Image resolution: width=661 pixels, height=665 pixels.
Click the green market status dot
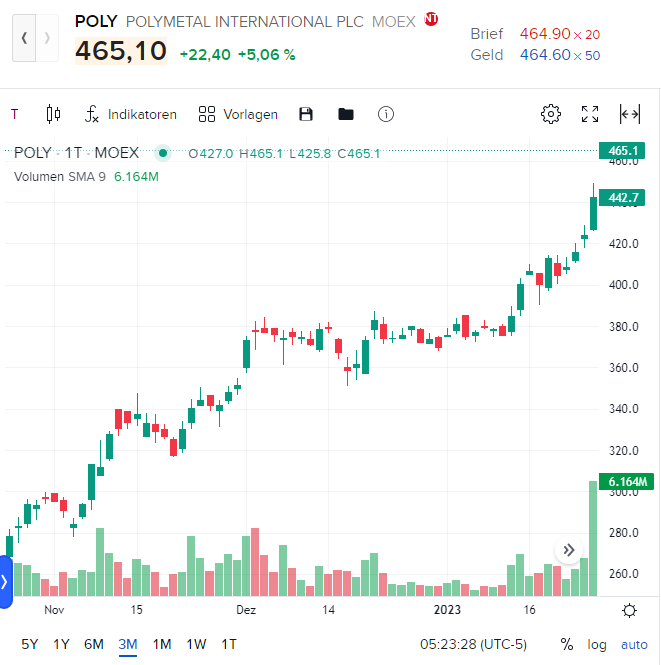[163, 153]
